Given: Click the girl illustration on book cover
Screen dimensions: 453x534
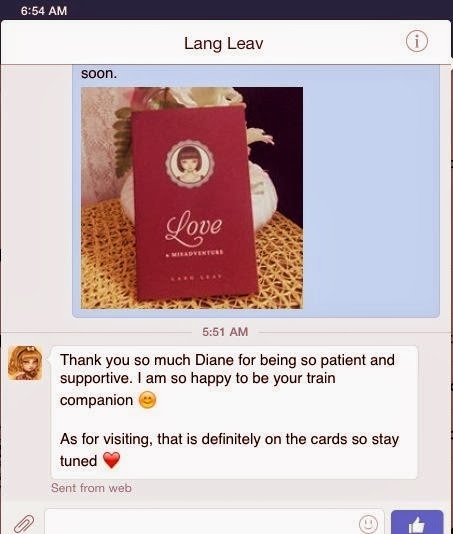Looking at the screenshot, I should (190, 164).
